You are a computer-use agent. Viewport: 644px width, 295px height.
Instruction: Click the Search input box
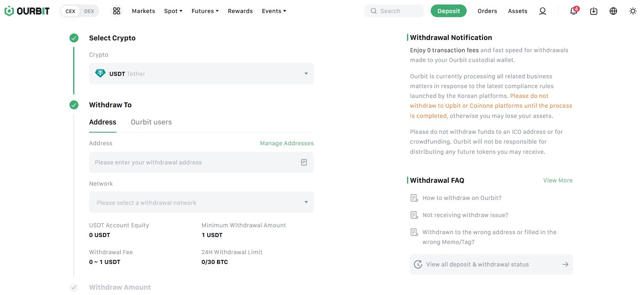coord(394,11)
